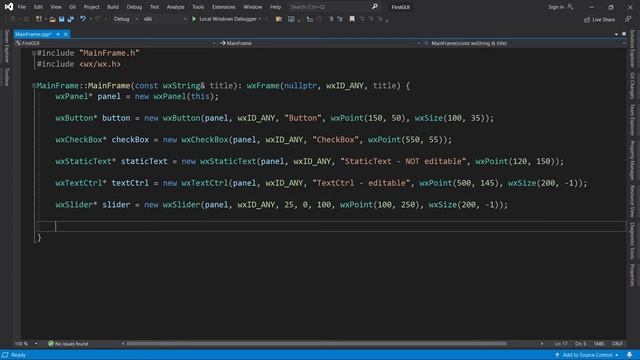This screenshot has height=360, width=640.
Task: Open the Window menu
Action: pyautogui.click(x=253, y=7)
